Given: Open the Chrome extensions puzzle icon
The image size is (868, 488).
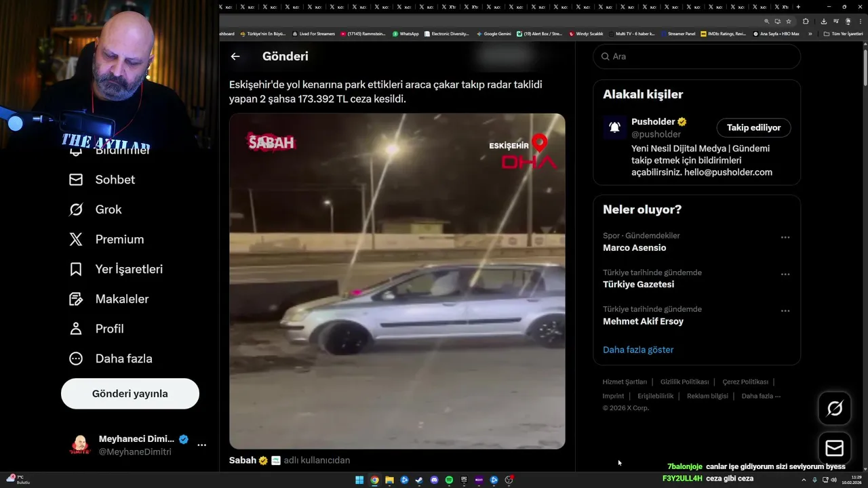Looking at the screenshot, I should [x=806, y=21].
